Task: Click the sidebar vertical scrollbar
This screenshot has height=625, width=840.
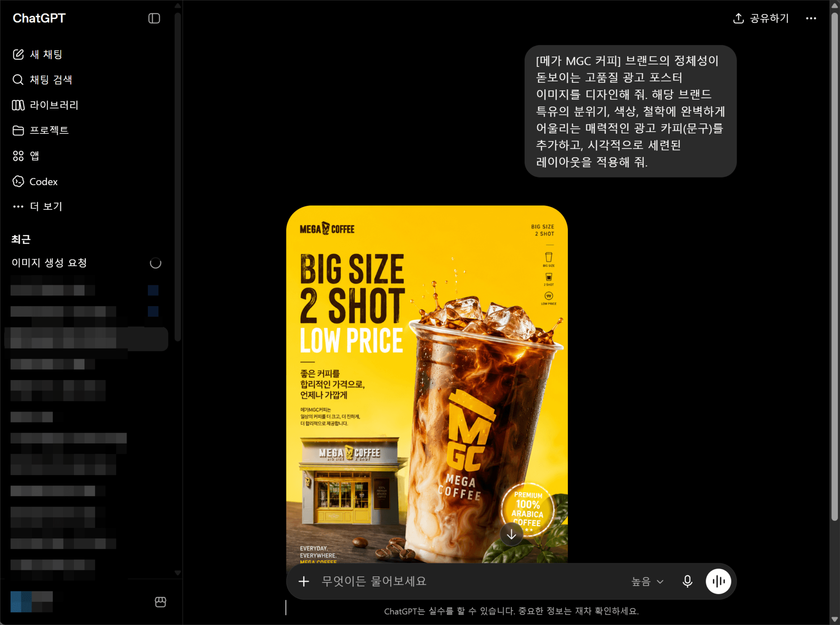Action: click(178, 177)
